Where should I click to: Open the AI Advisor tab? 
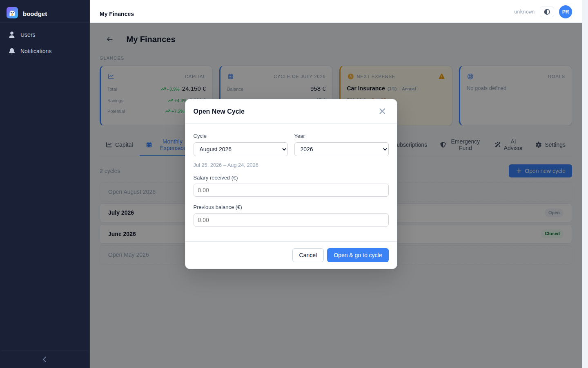(x=508, y=145)
